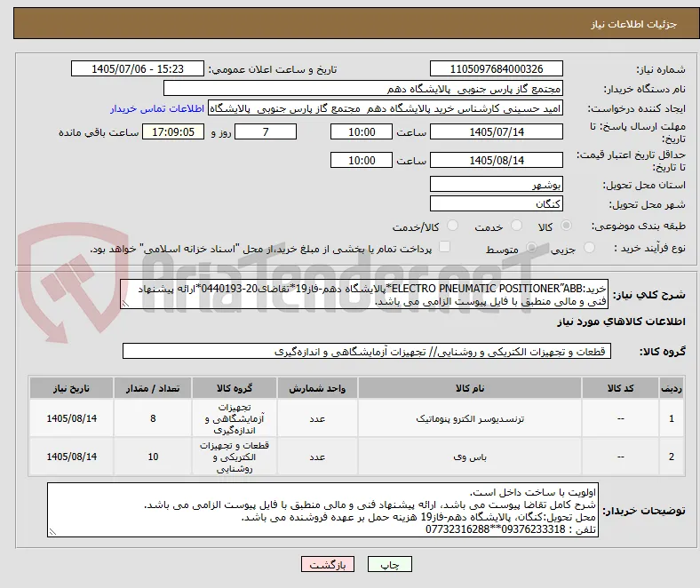Grab the resize handle of description text area
This screenshot has height=588, width=700.
(x=125, y=304)
